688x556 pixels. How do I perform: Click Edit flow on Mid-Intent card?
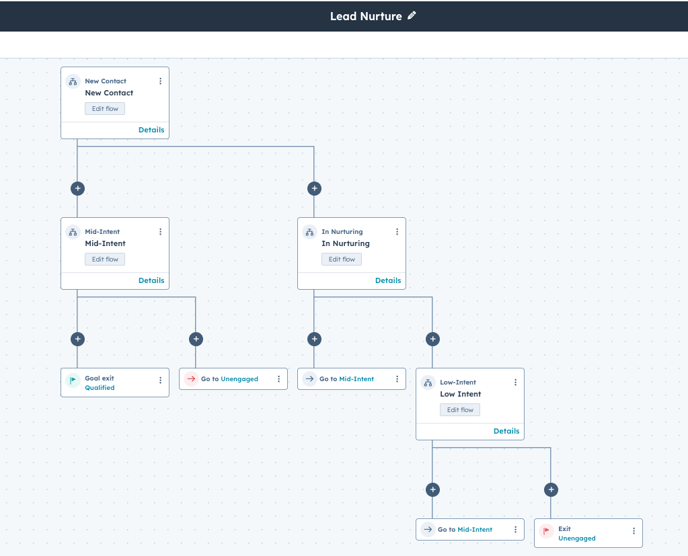coord(105,259)
